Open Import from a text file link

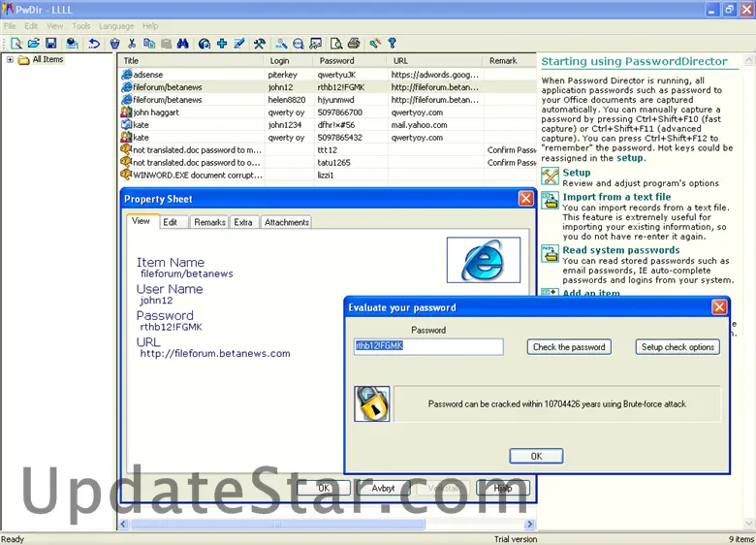pos(616,197)
